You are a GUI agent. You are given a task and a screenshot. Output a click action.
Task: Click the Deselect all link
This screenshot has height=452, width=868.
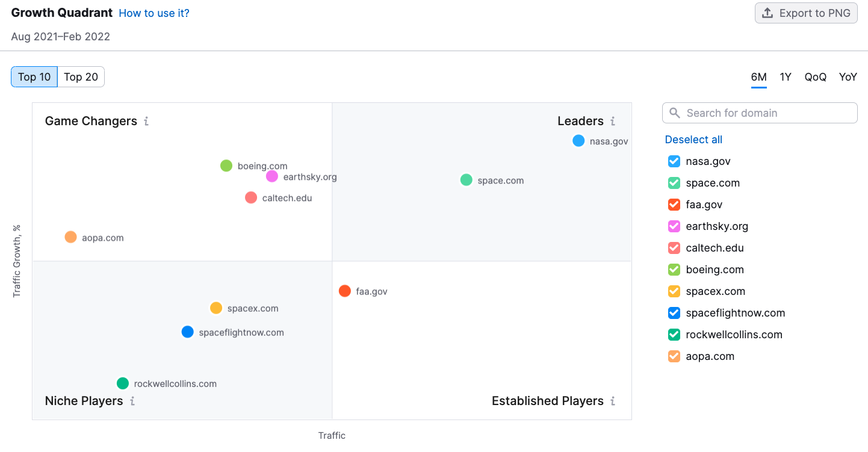[693, 140]
